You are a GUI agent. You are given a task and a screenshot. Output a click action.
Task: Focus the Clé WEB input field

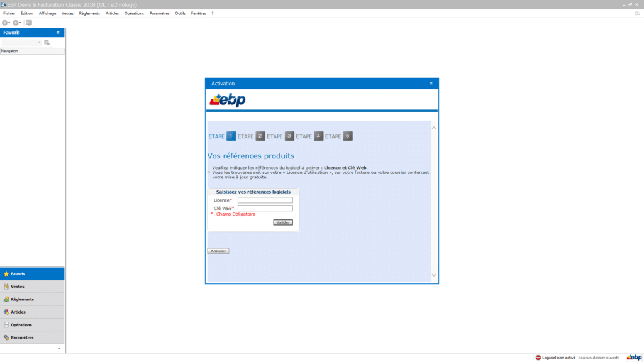tap(265, 208)
